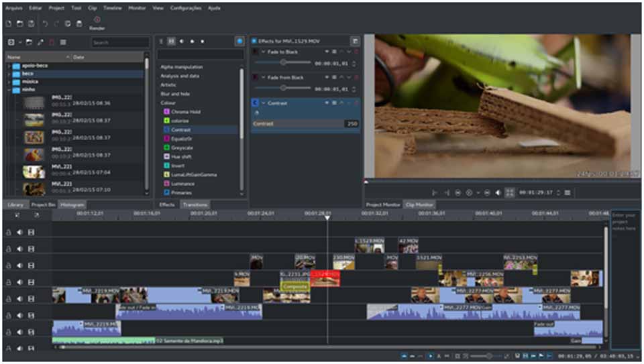This screenshot has width=644, height=364.
Task: Mute audio on the second timeline track
Action: click(20, 249)
